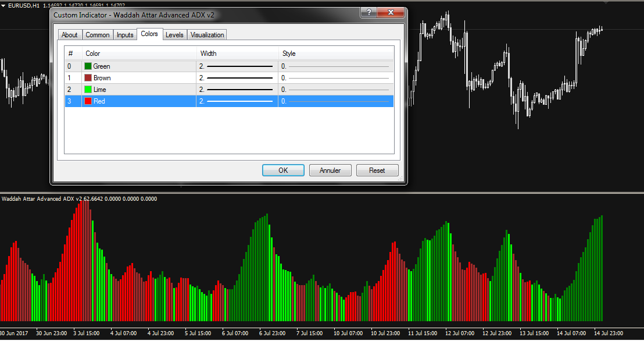Click the 4 Jul 23:00 time axis label
The image size is (644, 341).
coord(160,333)
